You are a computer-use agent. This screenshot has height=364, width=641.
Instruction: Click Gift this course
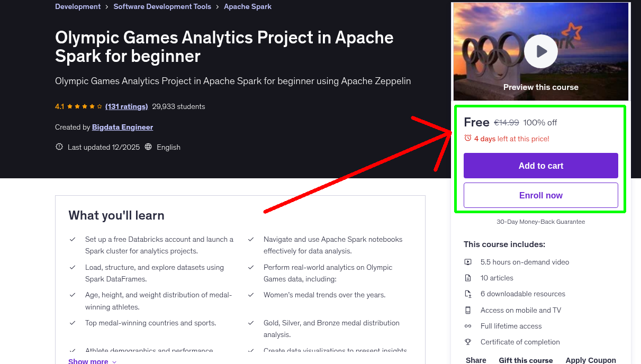pyautogui.click(x=526, y=360)
